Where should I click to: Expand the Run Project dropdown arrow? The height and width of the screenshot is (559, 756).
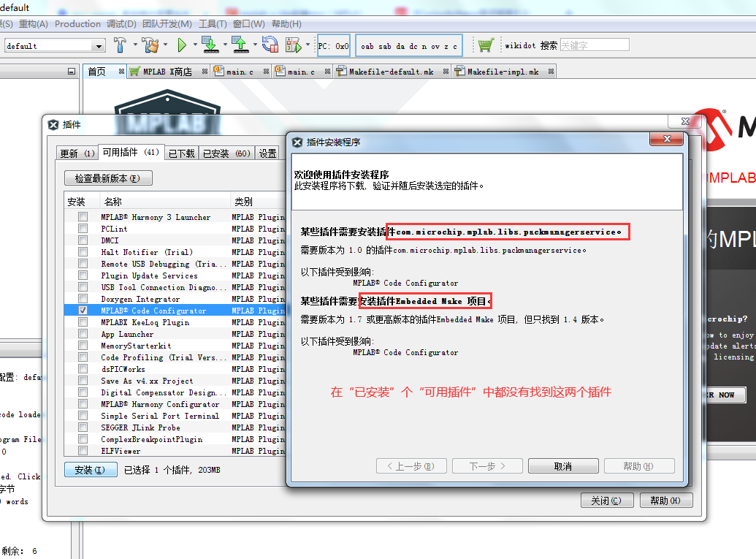point(195,45)
